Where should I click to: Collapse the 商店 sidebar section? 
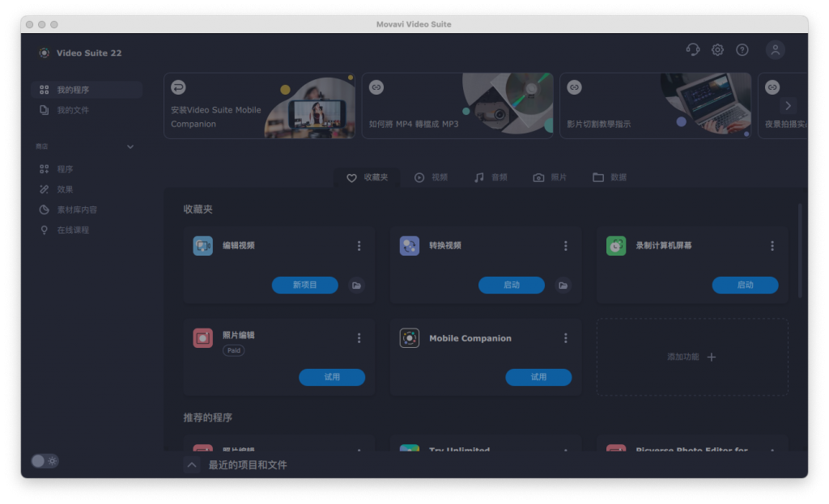[130, 147]
